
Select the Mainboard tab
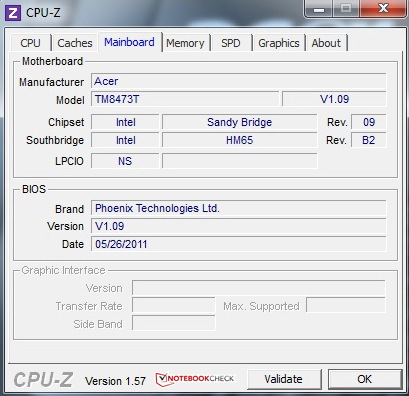click(x=129, y=42)
